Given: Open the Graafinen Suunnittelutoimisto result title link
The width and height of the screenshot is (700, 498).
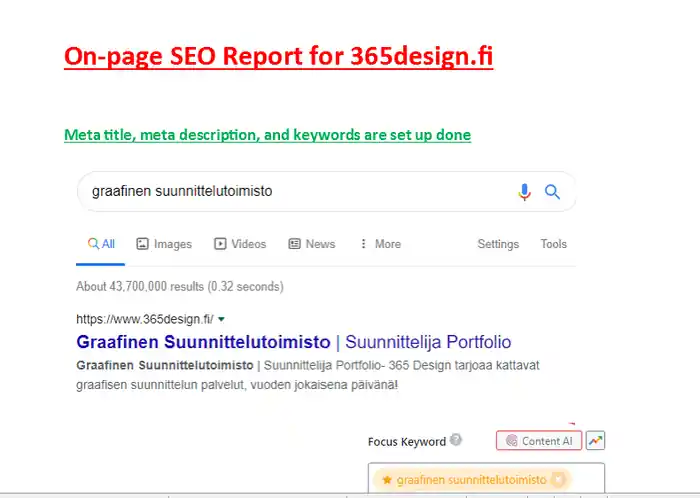Looking at the screenshot, I should click(294, 342).
